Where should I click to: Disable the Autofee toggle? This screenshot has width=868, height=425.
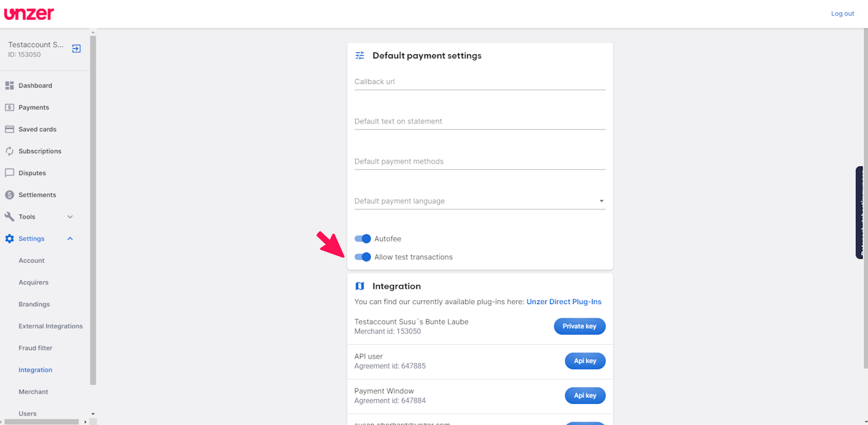click(x=363, y=239)
